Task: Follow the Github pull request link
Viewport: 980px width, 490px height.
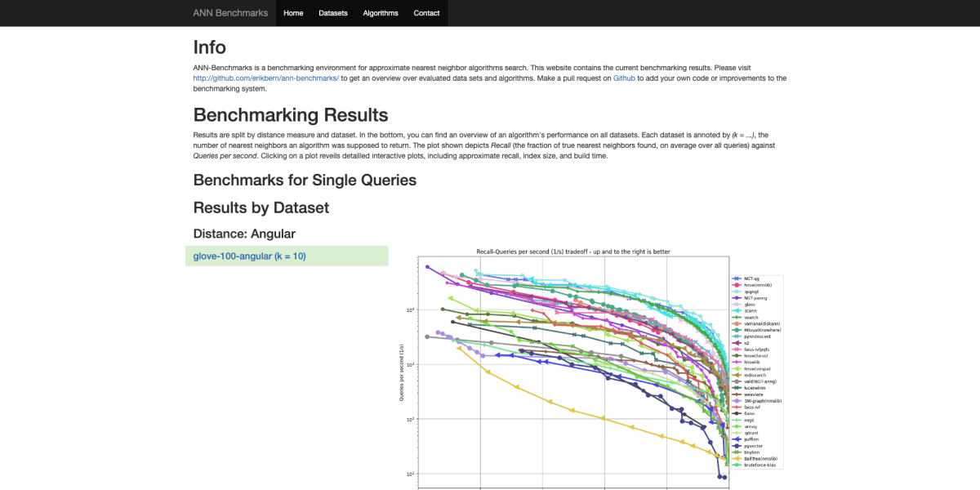Action: point(624,78)
